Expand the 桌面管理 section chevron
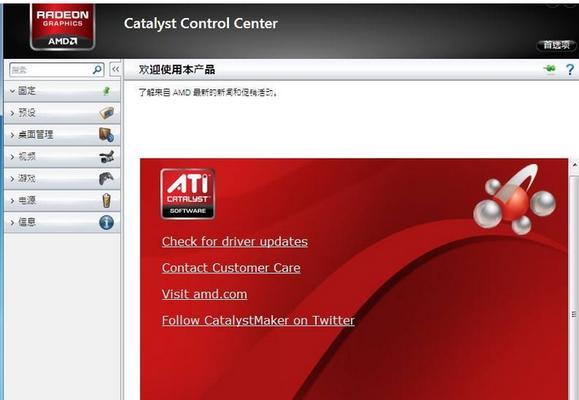Screen dimensions: 579x400 (x=12, y=135)
